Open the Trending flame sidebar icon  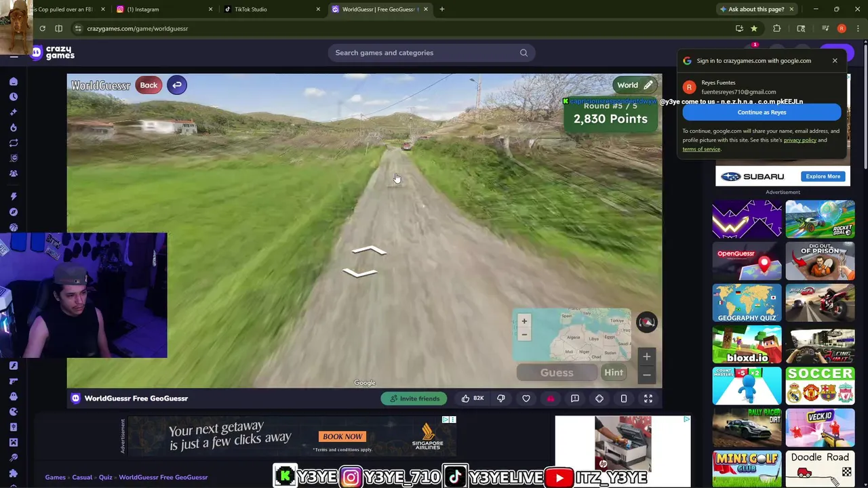[x=13, y=128]
